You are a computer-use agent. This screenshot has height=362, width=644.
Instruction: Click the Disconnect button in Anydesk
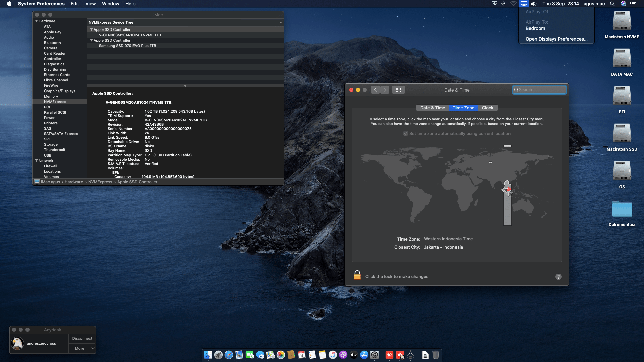point(82,338)
